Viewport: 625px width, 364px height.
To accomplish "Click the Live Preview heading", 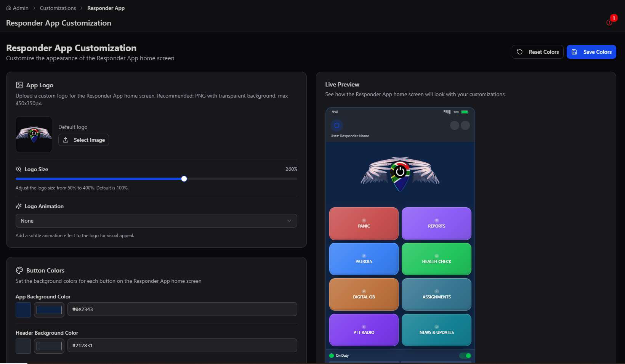I will 342,84.
